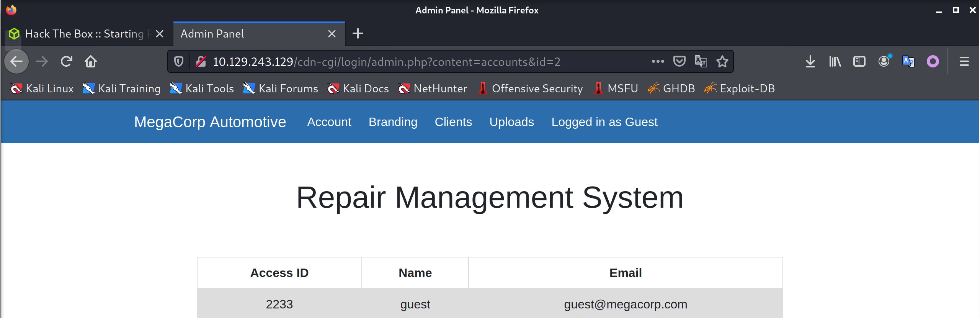Close the Firefox window

tap(973, 10)
